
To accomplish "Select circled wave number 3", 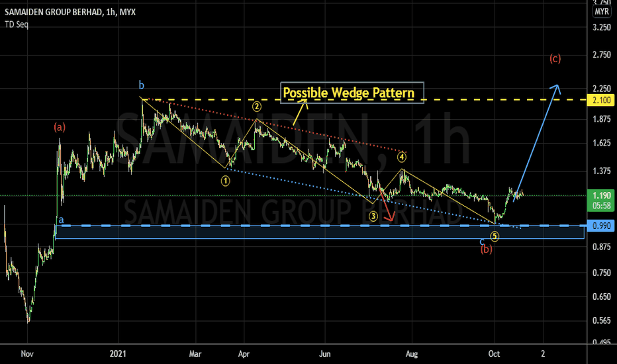I will (x=373, y=216).
